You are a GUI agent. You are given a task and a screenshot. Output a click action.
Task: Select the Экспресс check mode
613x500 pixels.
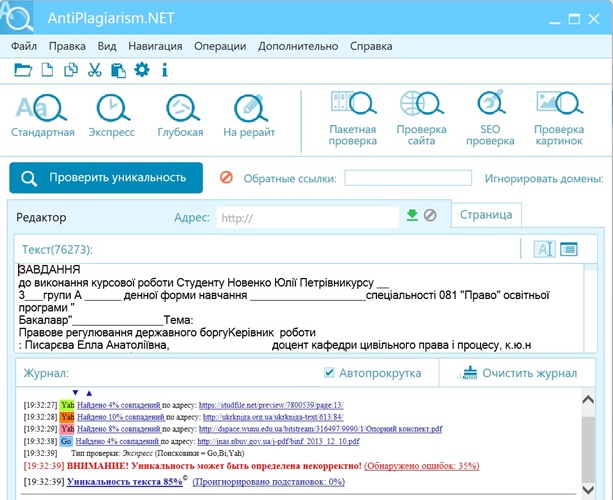(x=112, y=116)
